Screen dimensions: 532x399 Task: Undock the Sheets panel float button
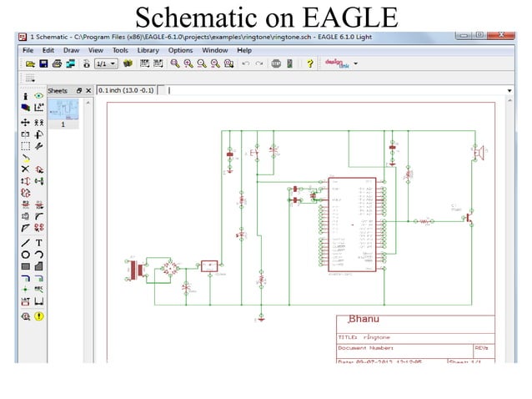pyautogui.click(x=79, y=91)
